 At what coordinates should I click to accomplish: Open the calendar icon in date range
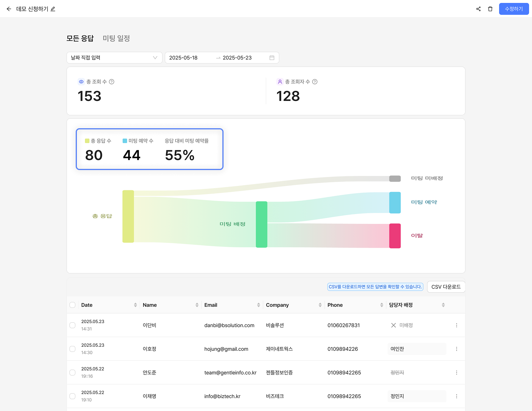(x=272, y=58)
